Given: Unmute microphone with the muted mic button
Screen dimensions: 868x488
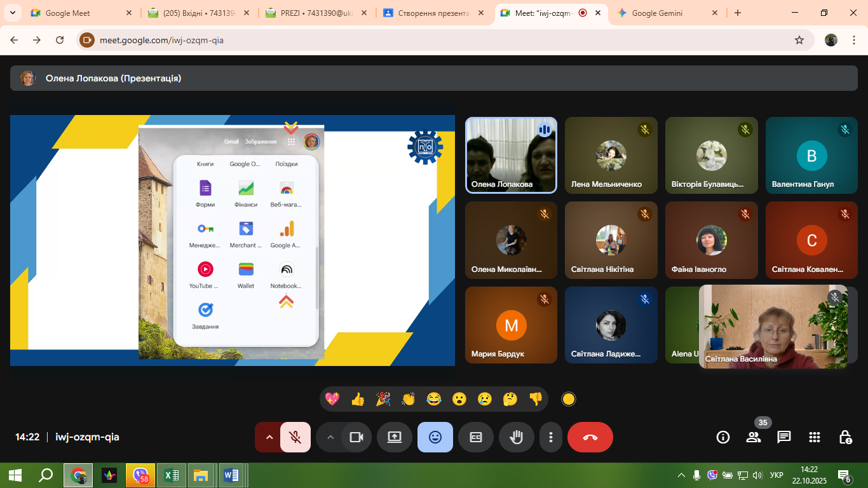Looking at the screenshot, I should tap(295, 437).
